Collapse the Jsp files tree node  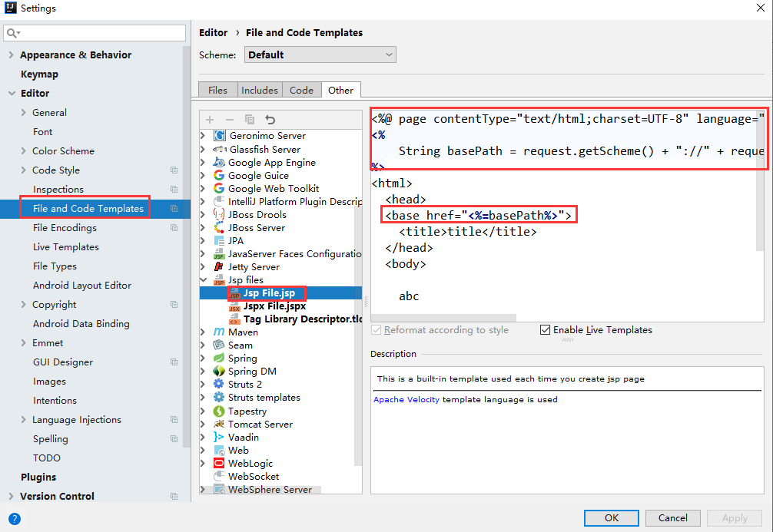pos(204,280)
